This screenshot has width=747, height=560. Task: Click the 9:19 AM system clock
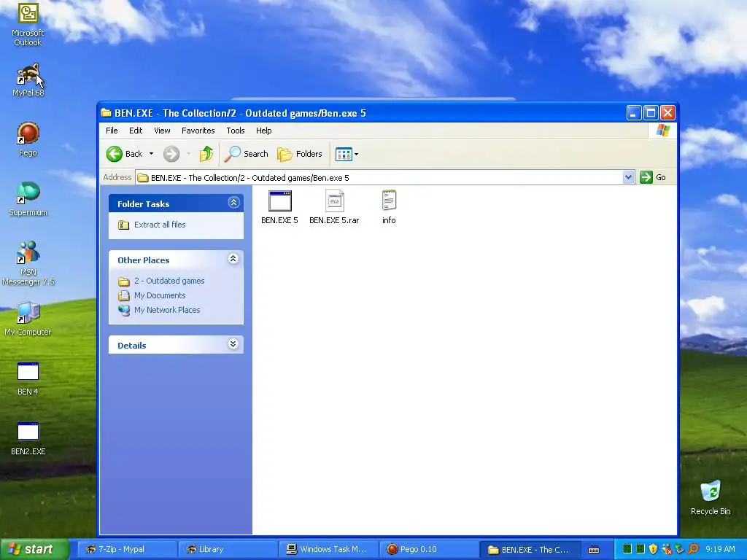coord(720,549)
